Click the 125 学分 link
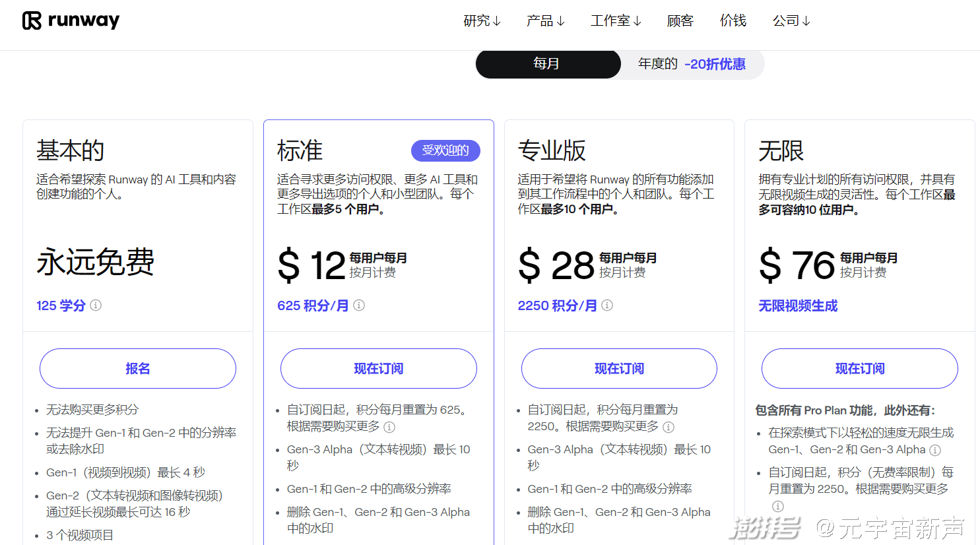Screen dimensions: 980x545 coord(61,305)
